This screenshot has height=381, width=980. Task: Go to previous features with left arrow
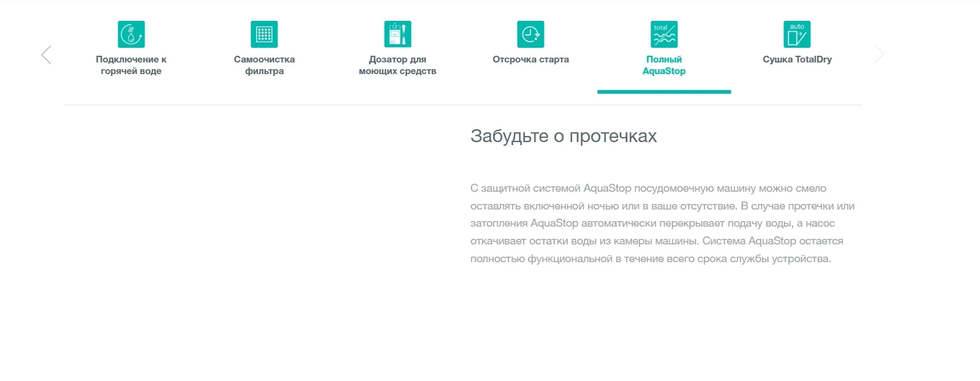46,55
